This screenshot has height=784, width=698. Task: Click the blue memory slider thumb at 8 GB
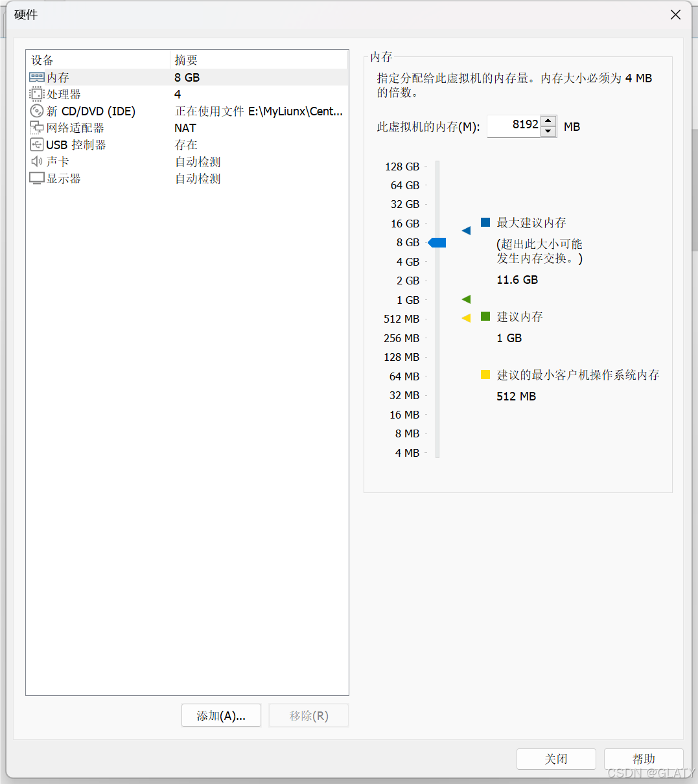click(437, 242)
